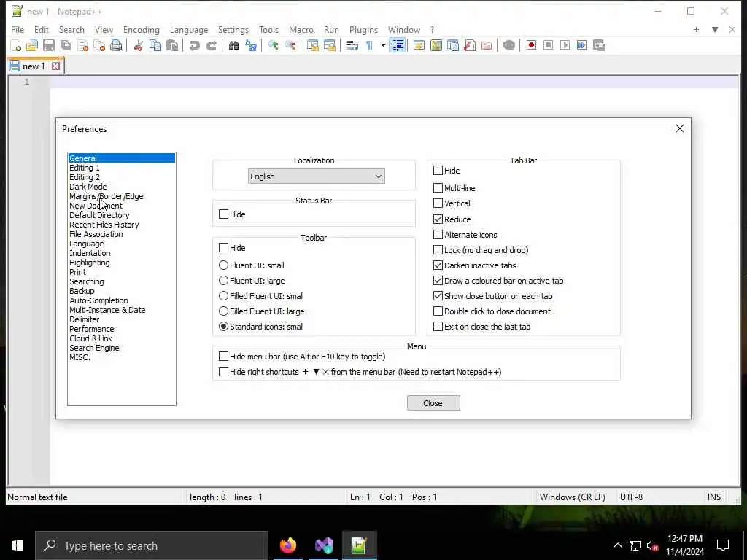Click the Replace toolbar icon
The height and width of the screenshot is (560, 747).
pos(251,45)
